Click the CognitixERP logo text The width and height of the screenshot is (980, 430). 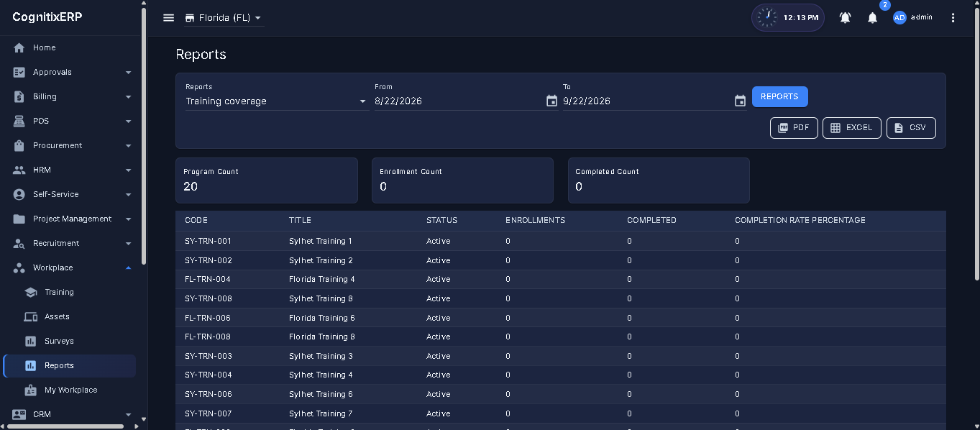(x=47, y=17)
